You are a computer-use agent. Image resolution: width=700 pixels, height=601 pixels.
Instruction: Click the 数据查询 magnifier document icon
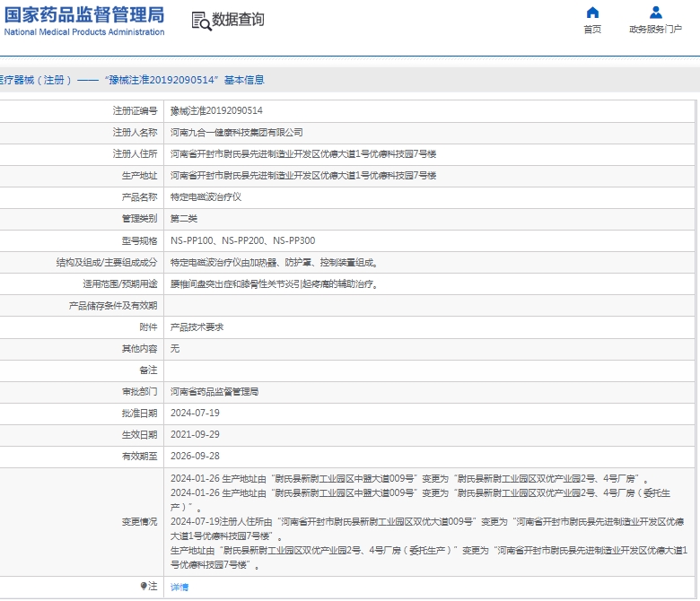(201, 21)
